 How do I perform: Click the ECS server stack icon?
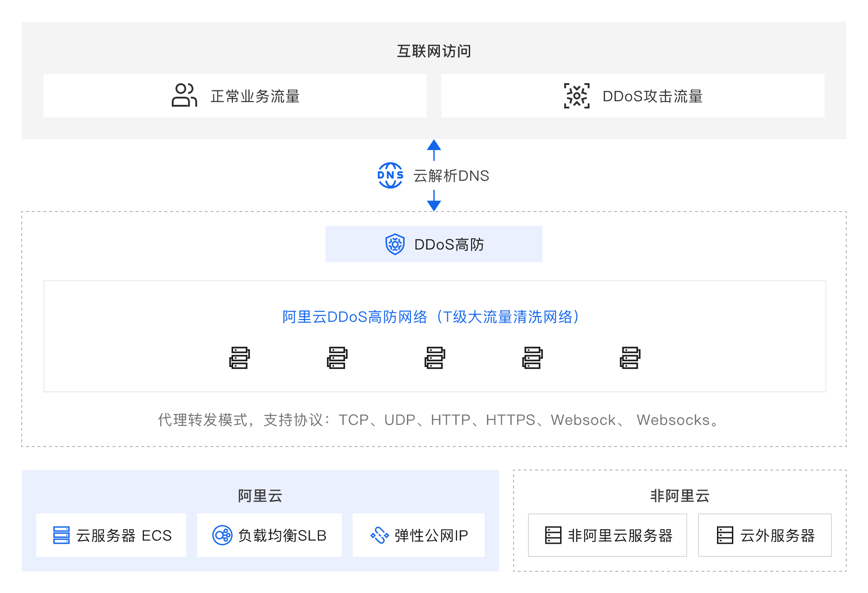61,535
